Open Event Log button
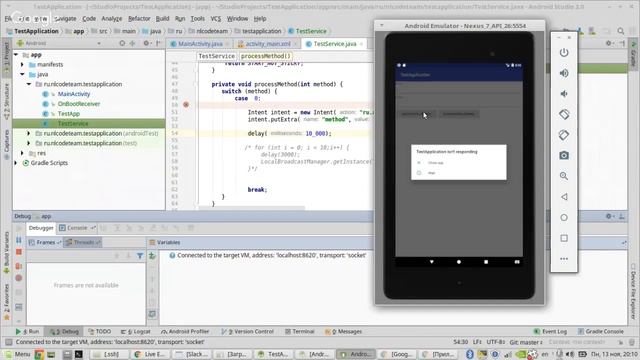Image resolution: width=640 pixels, height=360 pixels. point(550,332)
